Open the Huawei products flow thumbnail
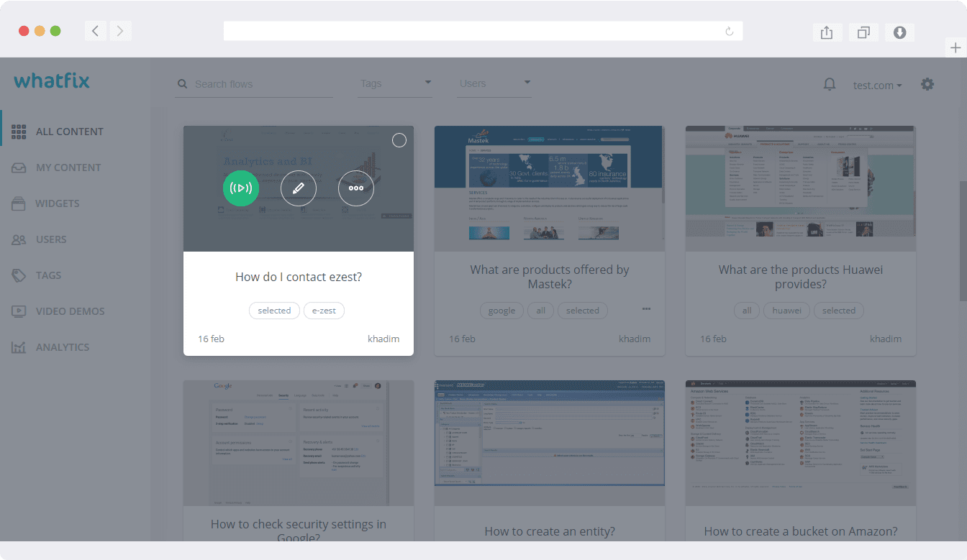Screen dimensions: 967x560 click(801, 188)
